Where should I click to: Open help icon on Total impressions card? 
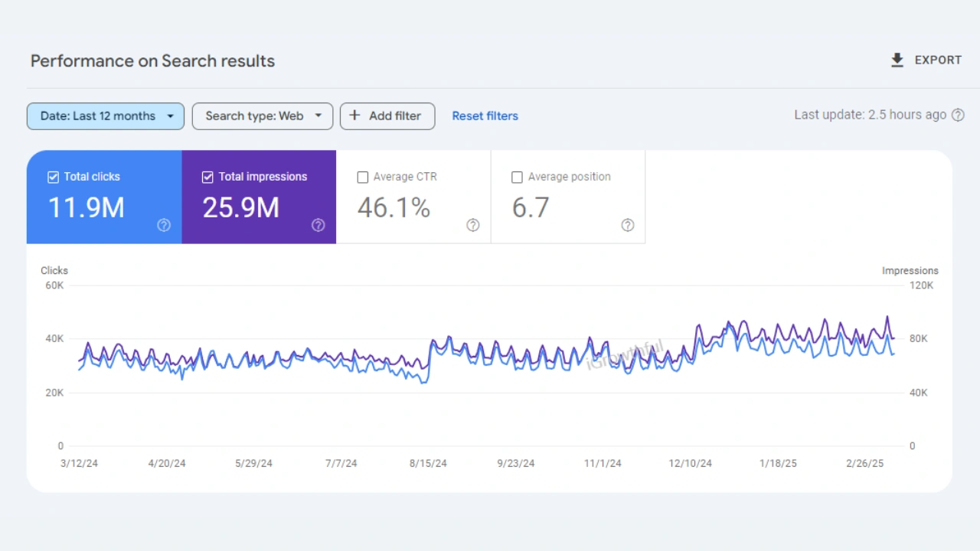coord(318,225)
